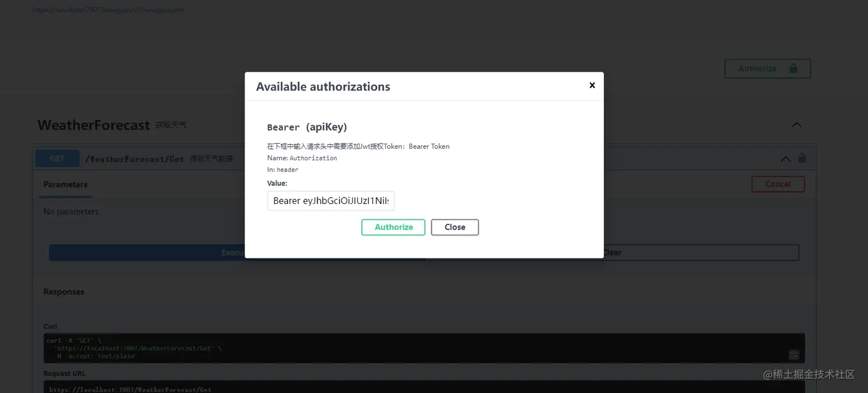This screenshot has width=868, height=393.
Task: Click the Request URL value text
Action: point(130,390)
